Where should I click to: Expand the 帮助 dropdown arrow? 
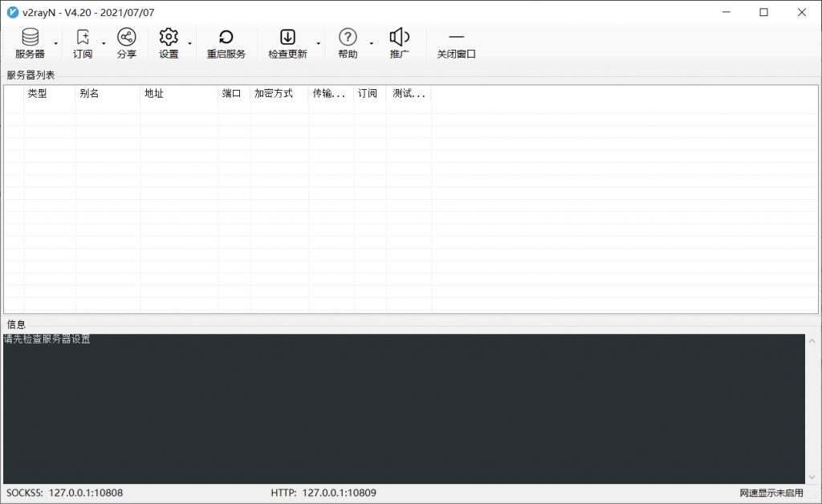(371, 43)
